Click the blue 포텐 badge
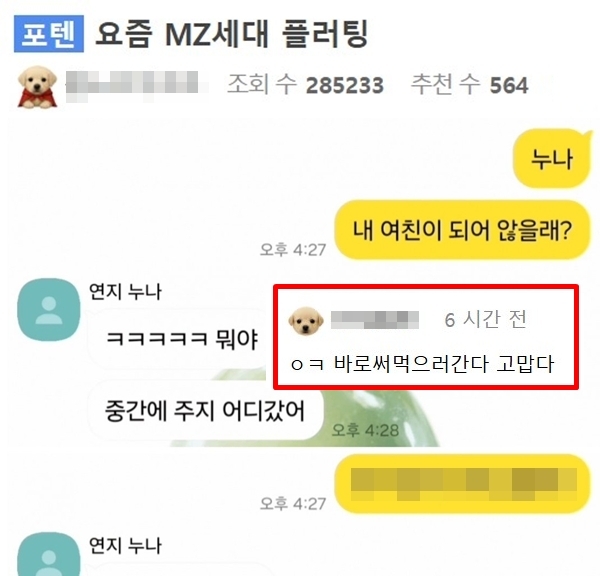 (x=49, y=34)
